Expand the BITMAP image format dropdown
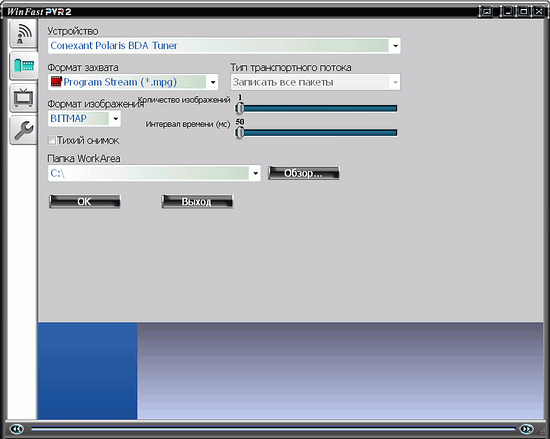550x439 pixels. 115,119
